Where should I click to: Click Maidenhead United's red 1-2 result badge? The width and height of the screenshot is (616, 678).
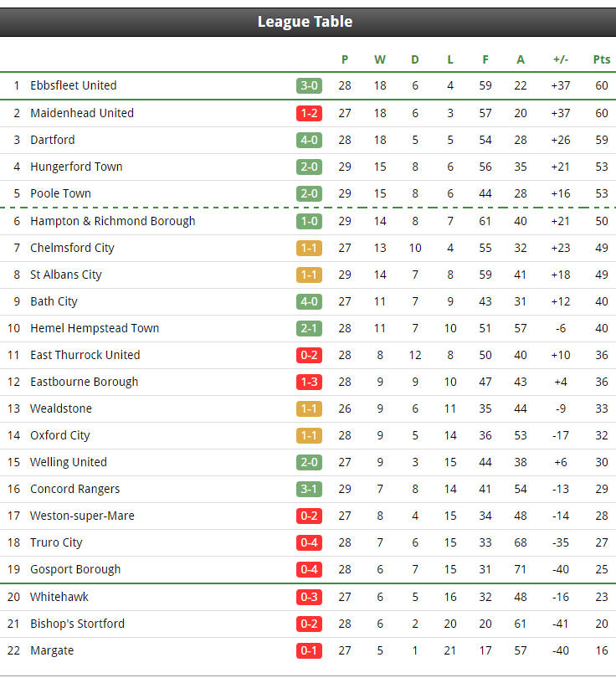(x=309, y=113)
